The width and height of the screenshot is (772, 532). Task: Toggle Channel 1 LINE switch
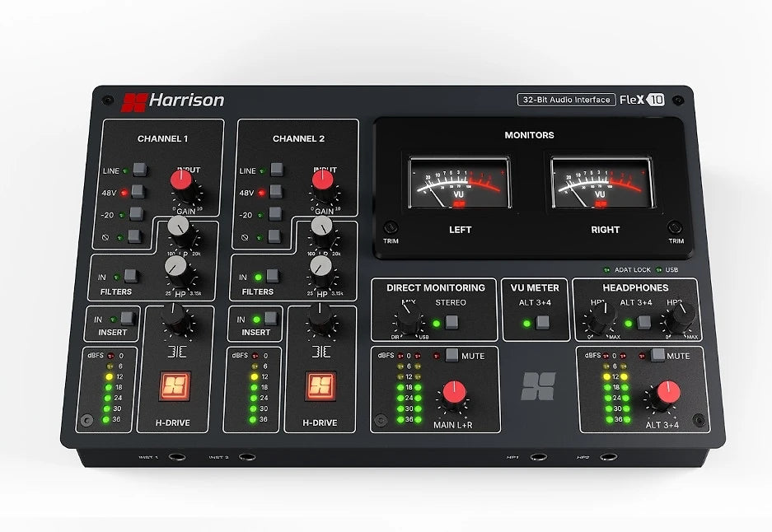tap(140, 170)
